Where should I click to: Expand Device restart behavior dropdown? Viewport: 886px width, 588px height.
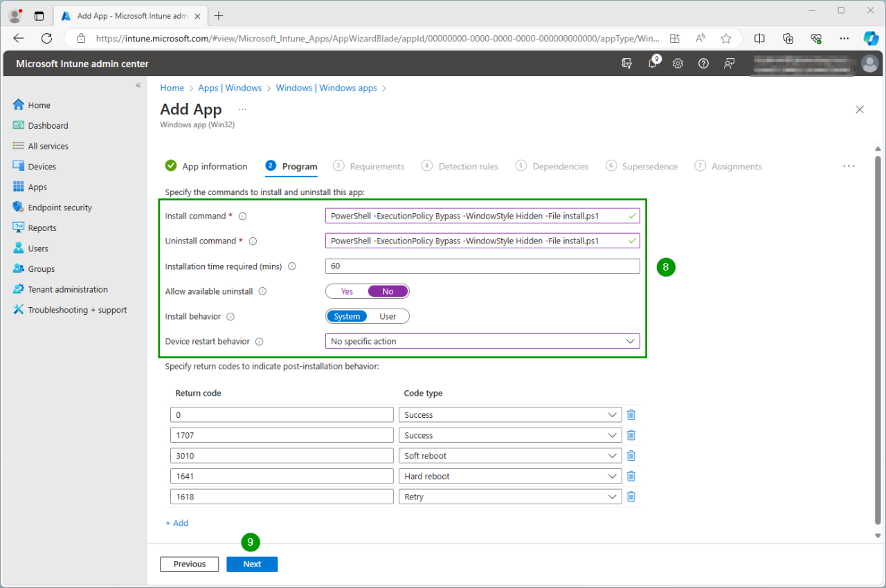click(x=482, y=341)
